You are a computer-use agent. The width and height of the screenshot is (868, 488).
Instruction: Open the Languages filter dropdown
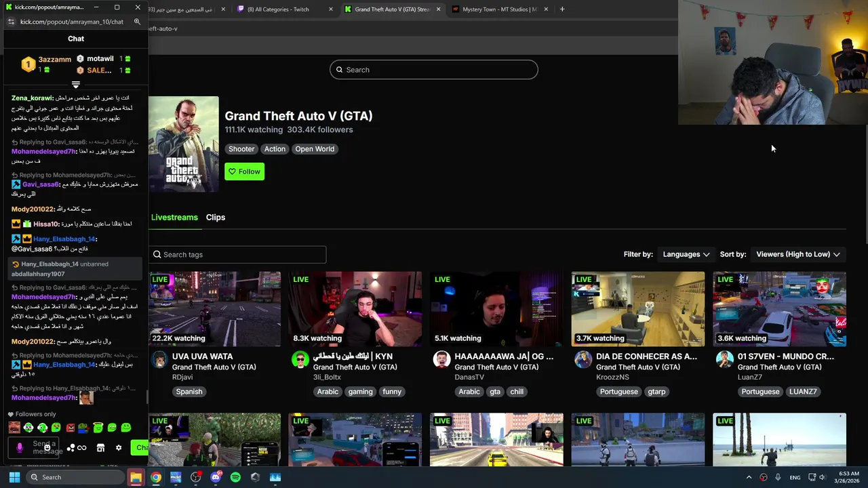686,254
